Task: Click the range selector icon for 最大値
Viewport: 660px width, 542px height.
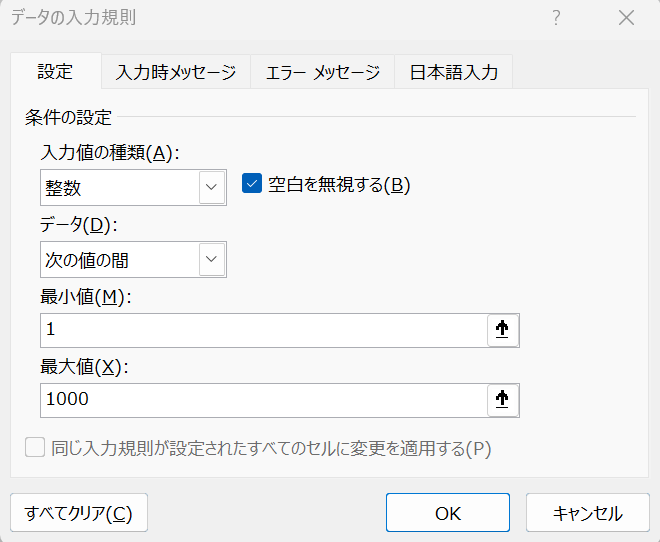Action: coord(502,400)
